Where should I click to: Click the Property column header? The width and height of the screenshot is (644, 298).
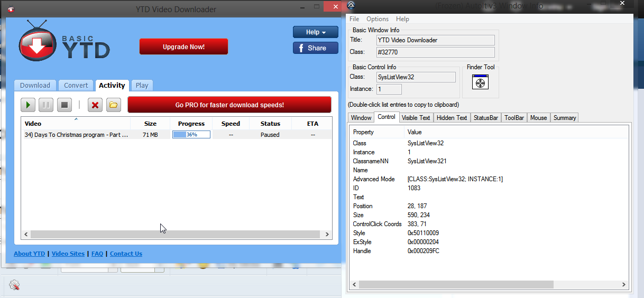click(377, 132)
